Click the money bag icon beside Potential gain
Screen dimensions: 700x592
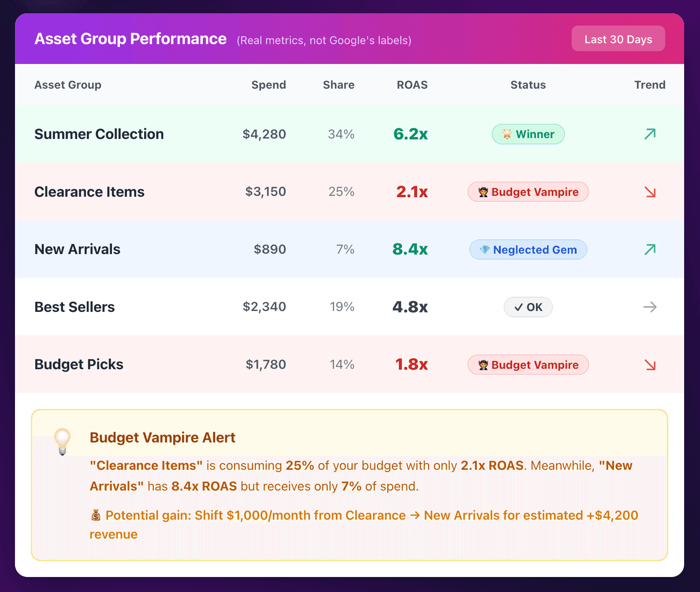pos(96,515)
